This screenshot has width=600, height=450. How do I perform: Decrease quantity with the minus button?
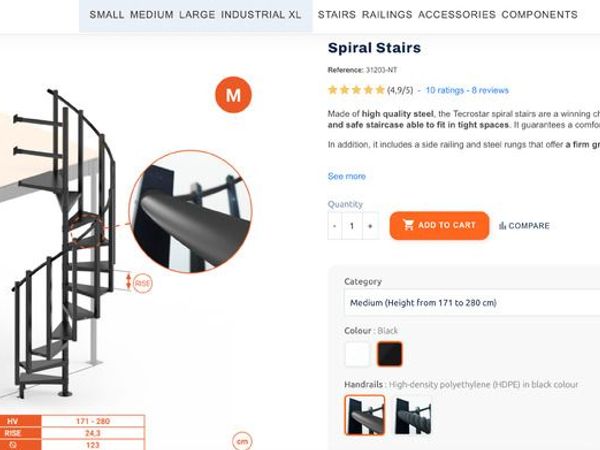[x=334, y=226]
